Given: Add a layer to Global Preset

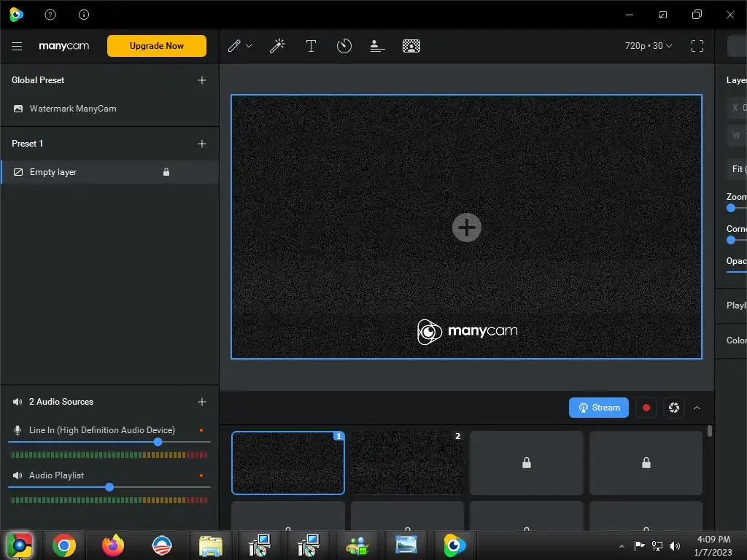Looking at the screenshot, I should (202, 80).
